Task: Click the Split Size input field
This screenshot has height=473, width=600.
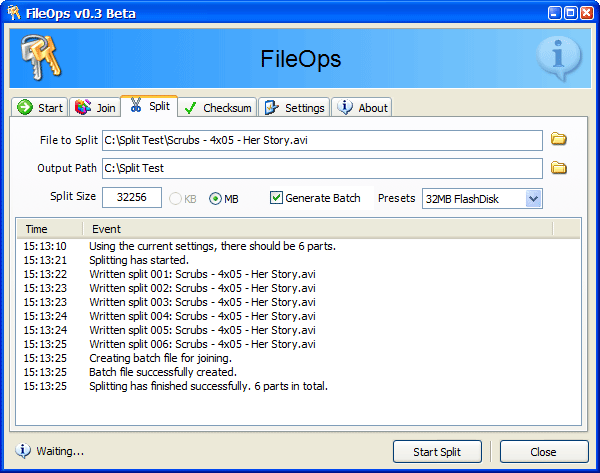Action: (131, 198)
